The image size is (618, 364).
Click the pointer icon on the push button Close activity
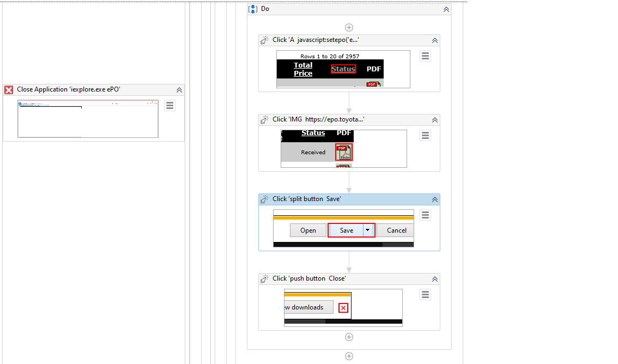(264, 278)
